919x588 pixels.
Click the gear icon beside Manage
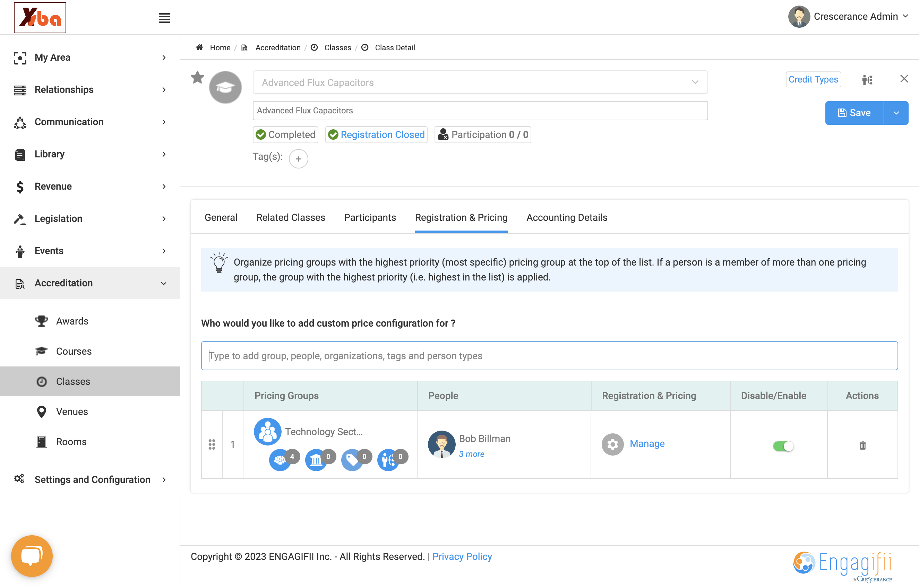[x=612, y=444]
